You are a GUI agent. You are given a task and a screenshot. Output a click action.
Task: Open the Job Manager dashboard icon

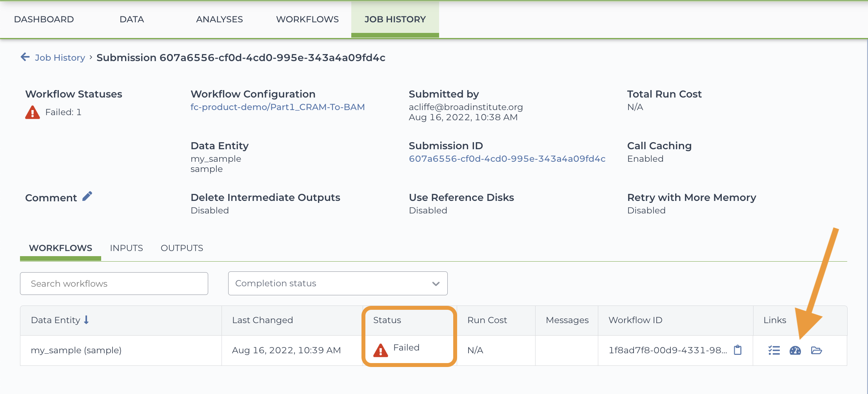point(795,350)
